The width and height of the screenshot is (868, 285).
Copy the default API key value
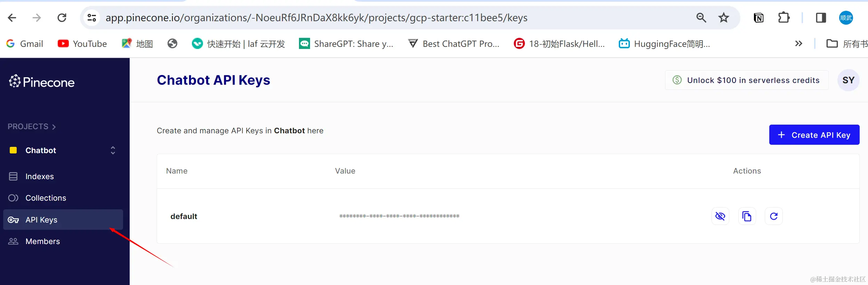747,216
